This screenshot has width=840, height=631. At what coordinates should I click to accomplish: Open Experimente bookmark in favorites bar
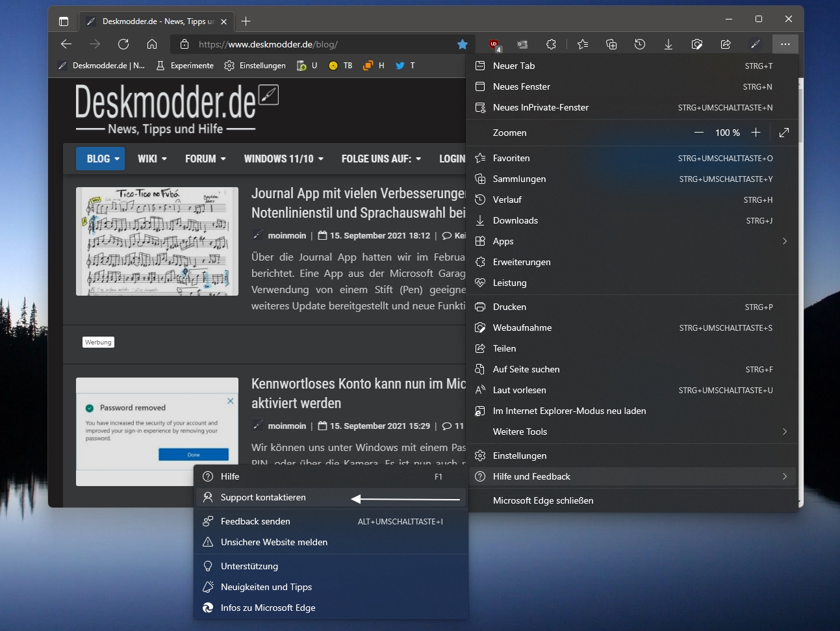pyautogui.click(x=185, y=66)
